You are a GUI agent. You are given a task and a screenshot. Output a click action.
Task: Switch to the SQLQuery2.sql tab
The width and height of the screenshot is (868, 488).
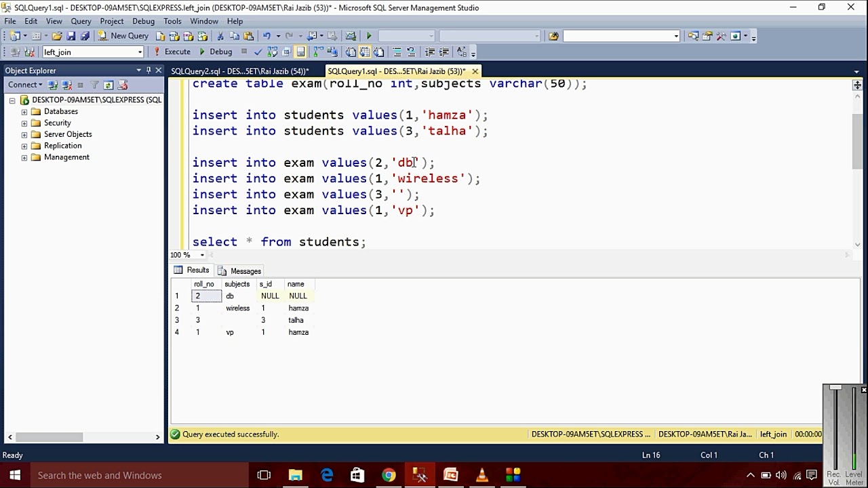point(239,71)
